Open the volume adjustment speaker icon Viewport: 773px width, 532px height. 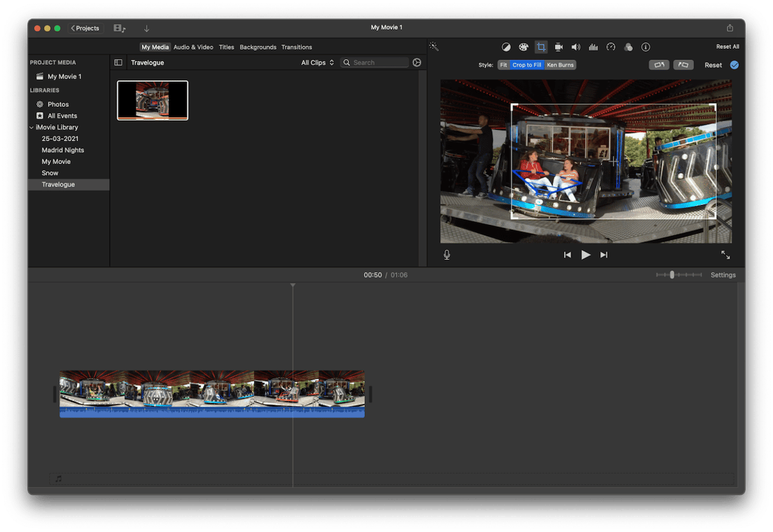[x=576, y=47]
